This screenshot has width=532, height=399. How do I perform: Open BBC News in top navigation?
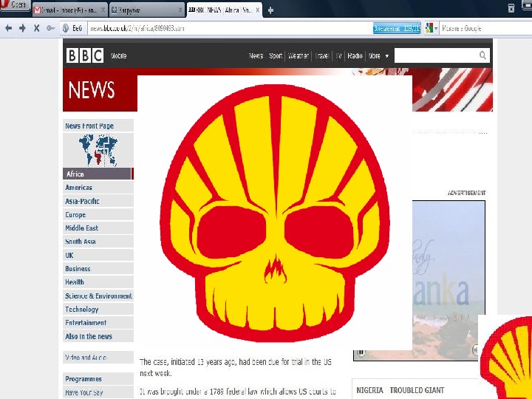tap(256, 55)
